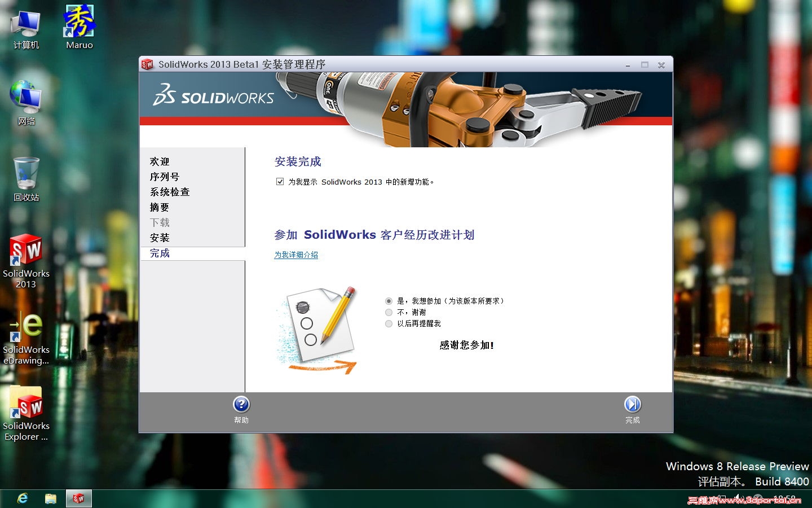Viewport: 812px width, 508px height.
Task: Select the 是，我想参加 radio button
Action: click(389, 301)
